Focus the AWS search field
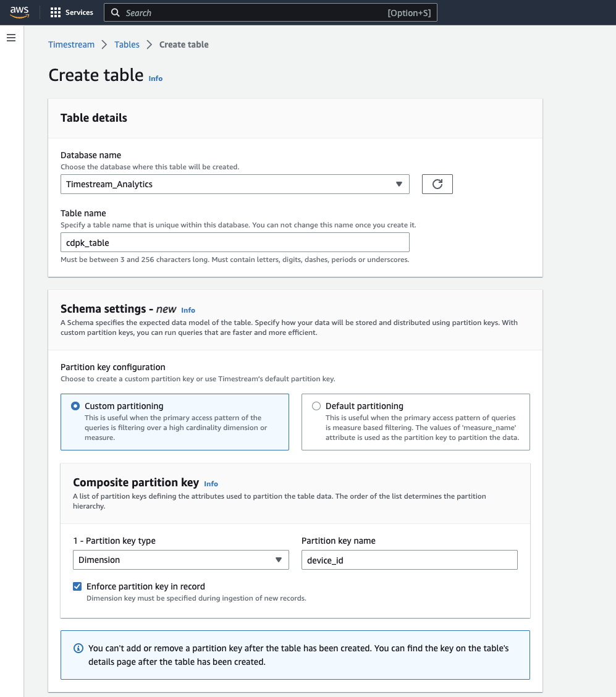 [x=270, y=12]
